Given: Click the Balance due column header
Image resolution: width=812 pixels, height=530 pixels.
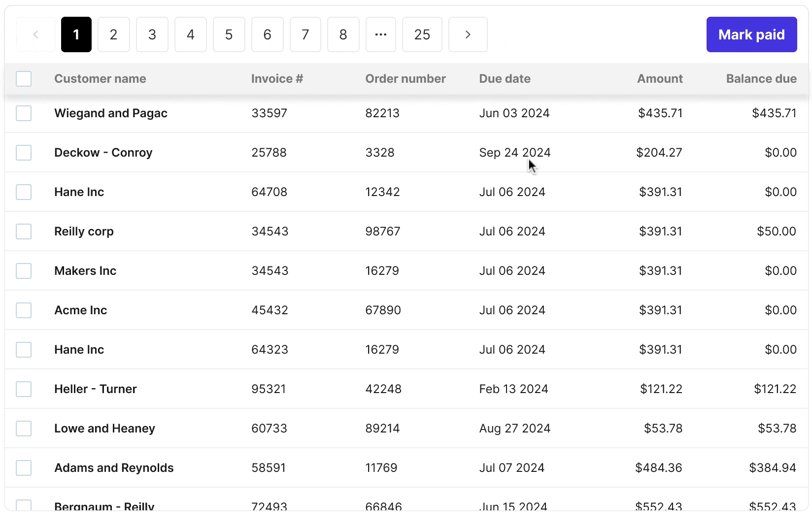Looking at the screenshot, I should pyautogui.click(x=761, y=79).
